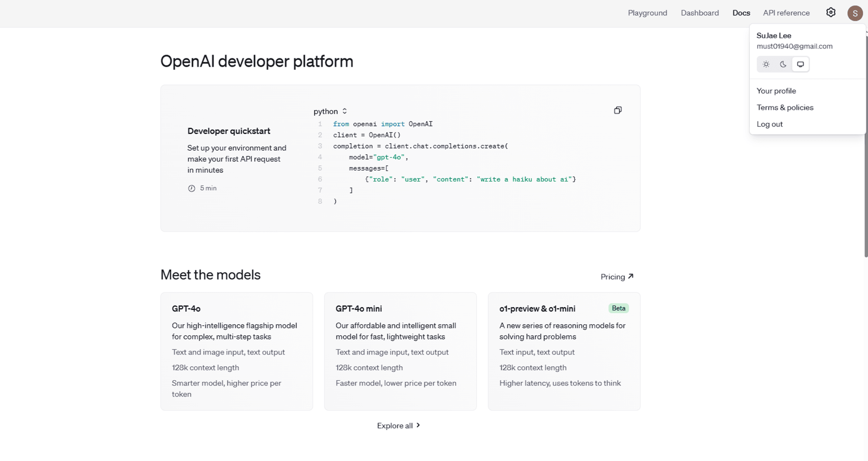The image size is (868, 461).
Task: Click code line 'client = OpenAI()'
Action: tap(367, 135)
